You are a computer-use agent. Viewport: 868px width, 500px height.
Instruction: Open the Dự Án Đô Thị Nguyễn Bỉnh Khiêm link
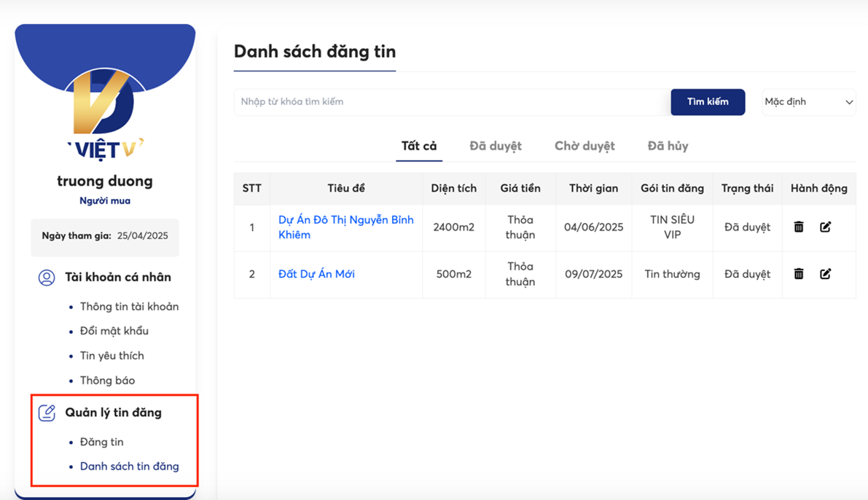point(346,227)
